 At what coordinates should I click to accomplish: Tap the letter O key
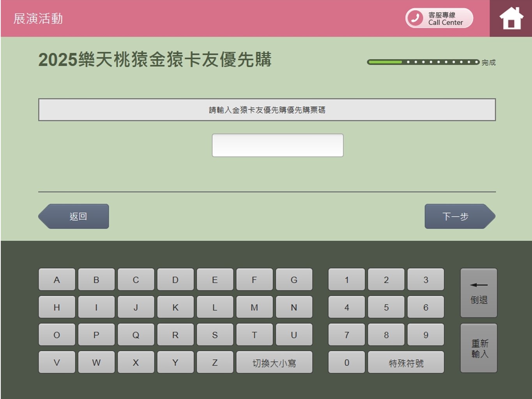(x=57, y=335)
